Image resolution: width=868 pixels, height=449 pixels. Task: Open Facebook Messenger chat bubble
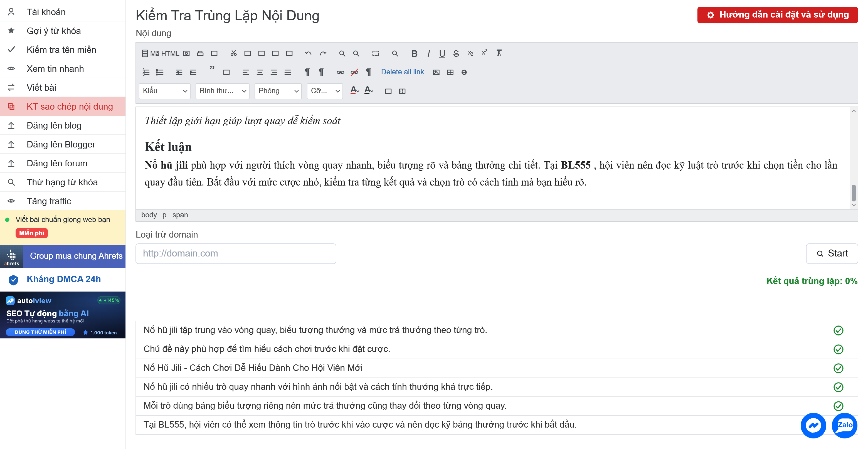813,425
